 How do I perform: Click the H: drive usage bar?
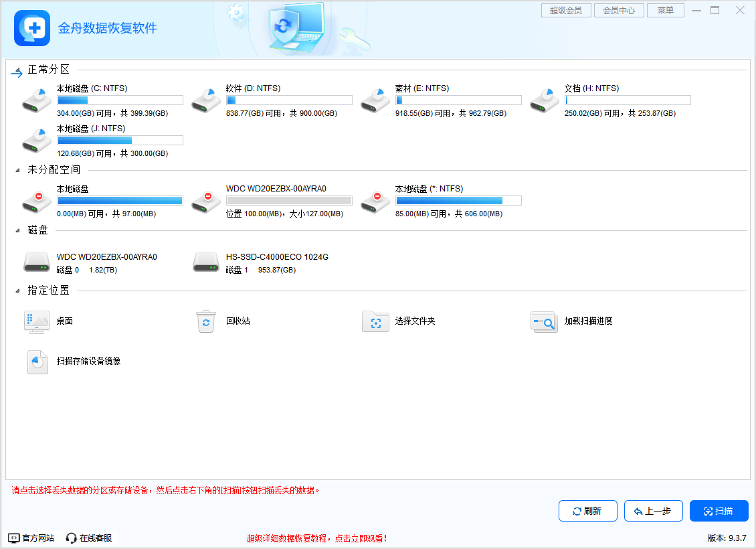pos(628,100)
